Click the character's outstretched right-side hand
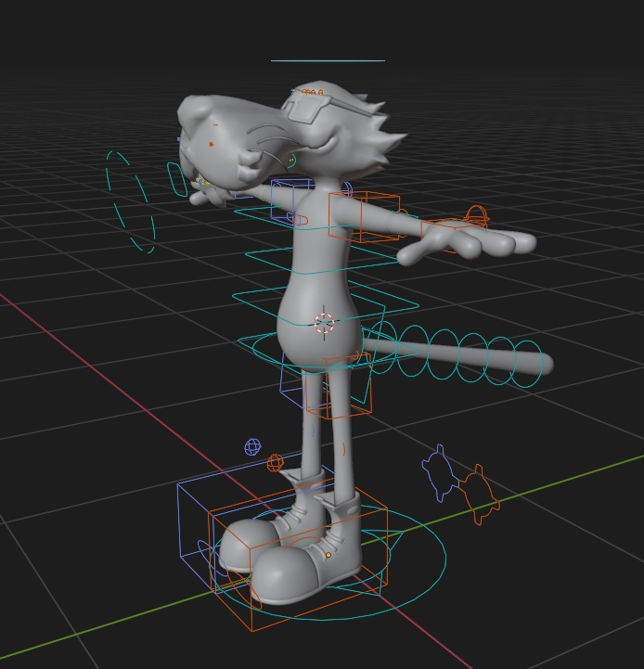The height and width of the screenshot is (669, 644). point(470,242)
